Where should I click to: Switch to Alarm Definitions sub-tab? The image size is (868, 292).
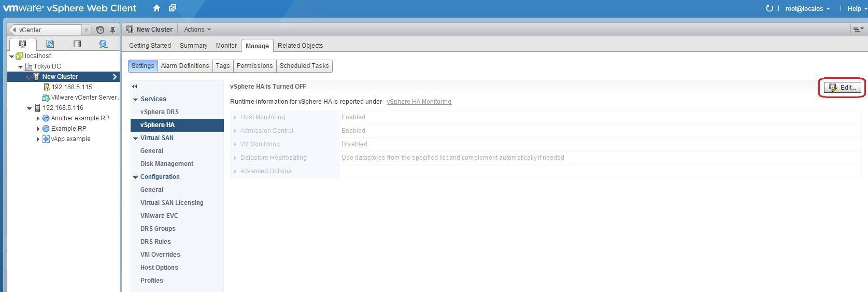click(185, 66)
